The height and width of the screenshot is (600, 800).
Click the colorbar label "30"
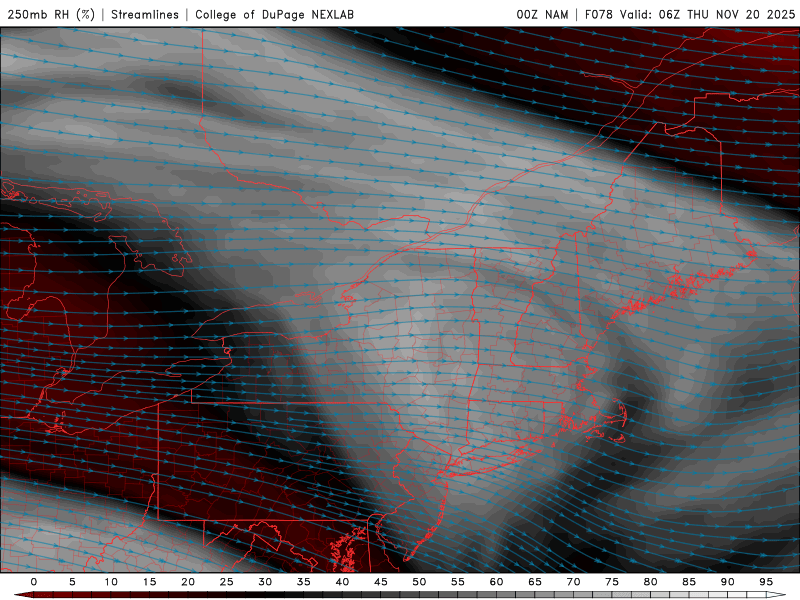pyautogui.click(x=265, y=582)
